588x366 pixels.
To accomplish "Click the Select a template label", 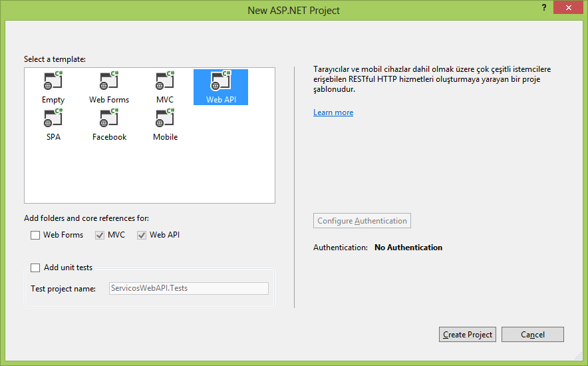I will [x=55, y=59].
